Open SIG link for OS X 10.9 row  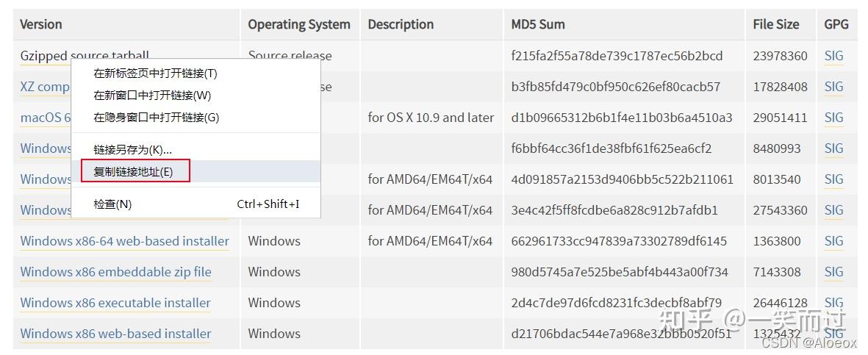click(833, 118)
